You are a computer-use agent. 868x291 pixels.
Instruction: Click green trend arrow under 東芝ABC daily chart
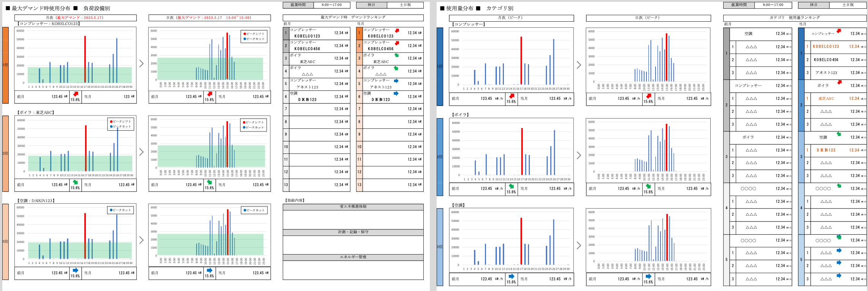coord(209,182)
